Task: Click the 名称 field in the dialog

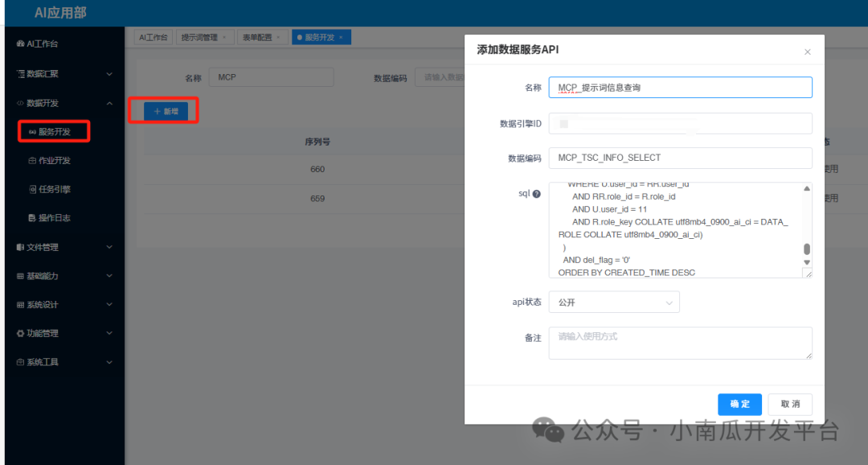Action: 681,88
